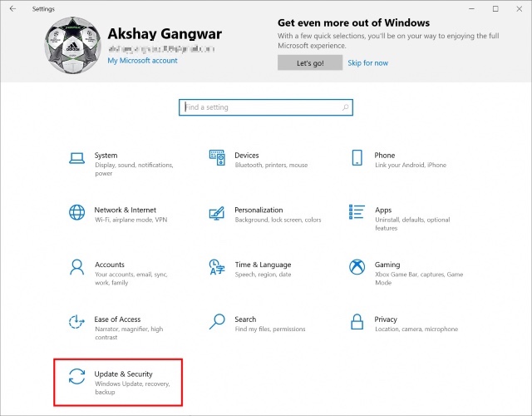Viewport: 532px width, 416px height.
Task: Select the System label
Action: click(106, 156)
